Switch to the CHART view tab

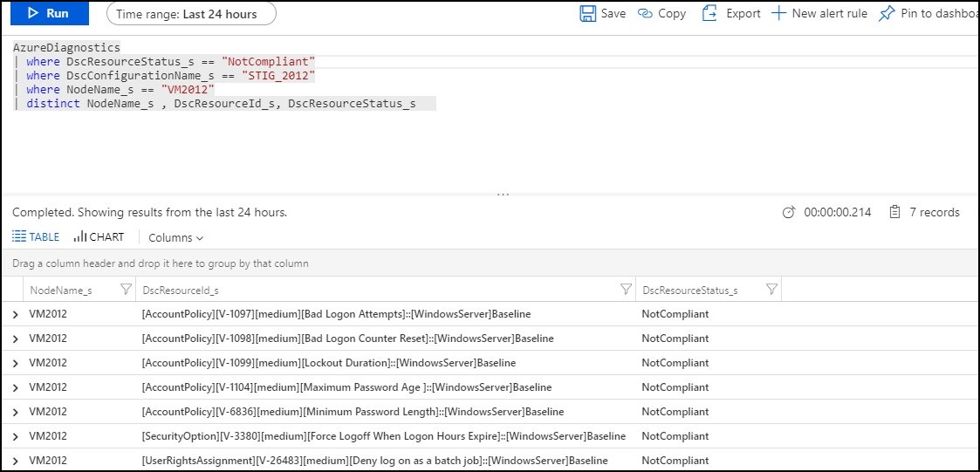[99, 237]
